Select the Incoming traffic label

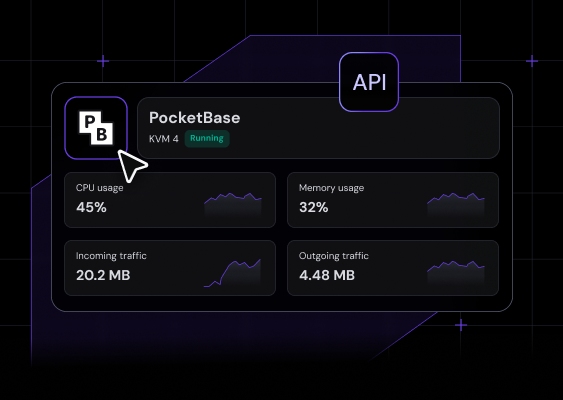(111, 256)
